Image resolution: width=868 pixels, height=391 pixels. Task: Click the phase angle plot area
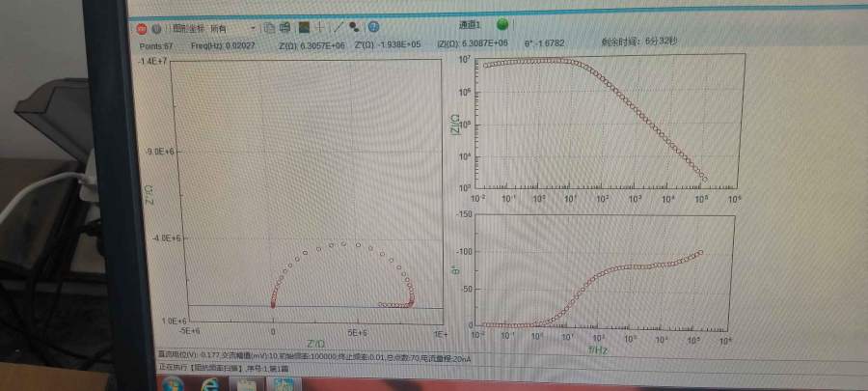pos(608,270)
